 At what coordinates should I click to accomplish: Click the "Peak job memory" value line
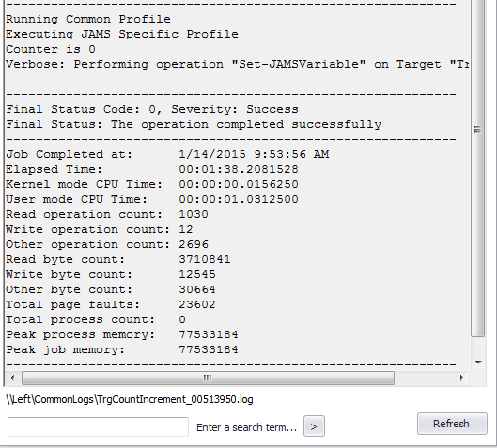122,349
